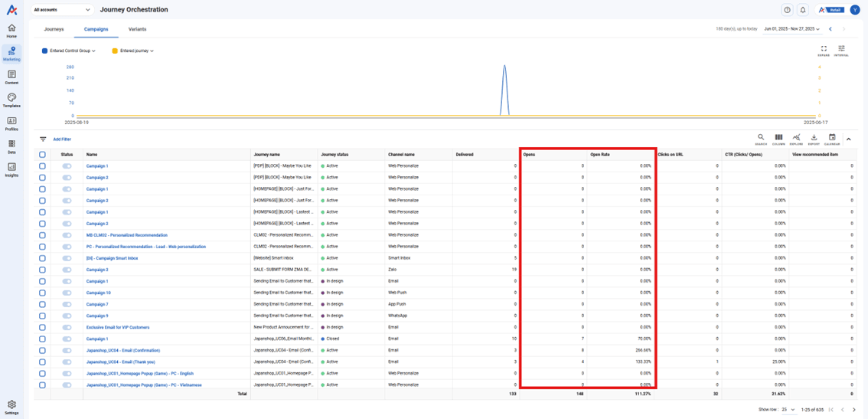Image resolution: width=868 pixels, height=419 pixels.
Task: Open the Calendar tool in table toolbar
Action: [x=832, y=139]
